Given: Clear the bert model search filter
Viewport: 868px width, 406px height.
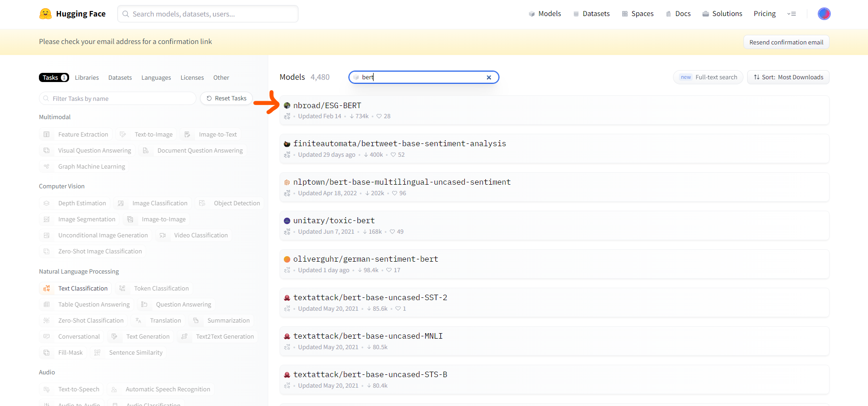Looking at the screenshot, I should coord(489,77).
